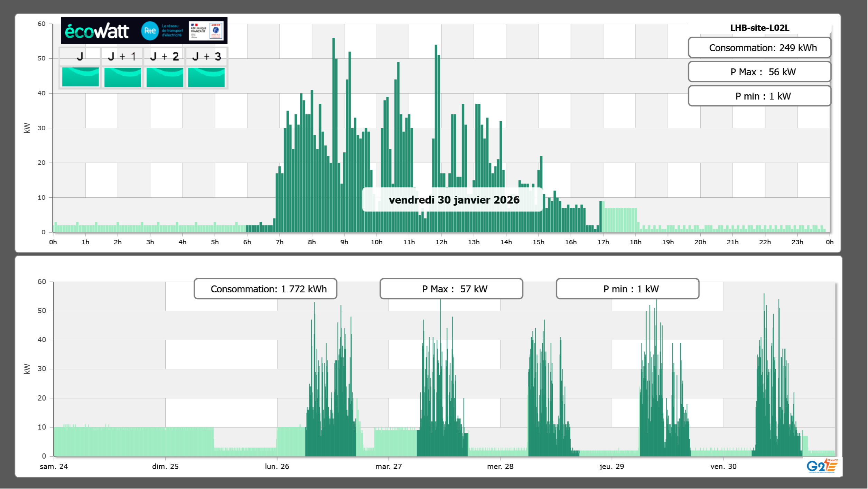Select the green J + 3 indicator
This screenshot has width=868, height=489.
[x=206, y=77]
